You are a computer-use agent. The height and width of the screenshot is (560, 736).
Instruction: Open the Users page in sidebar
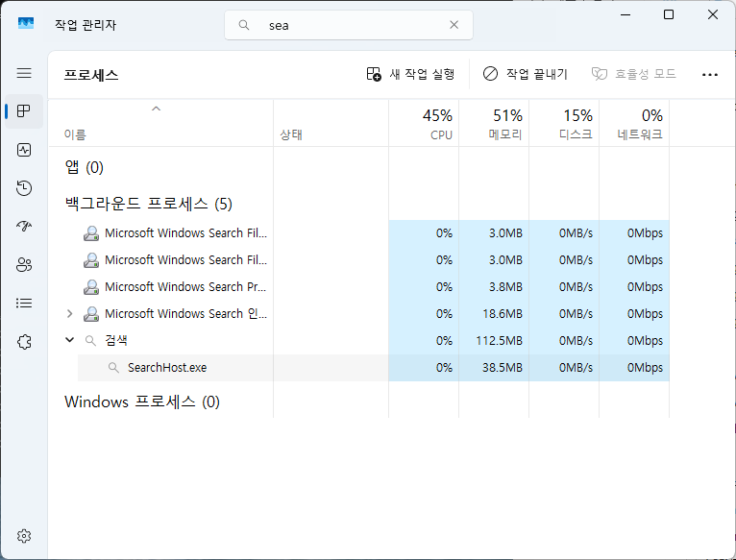pos(24,265)
